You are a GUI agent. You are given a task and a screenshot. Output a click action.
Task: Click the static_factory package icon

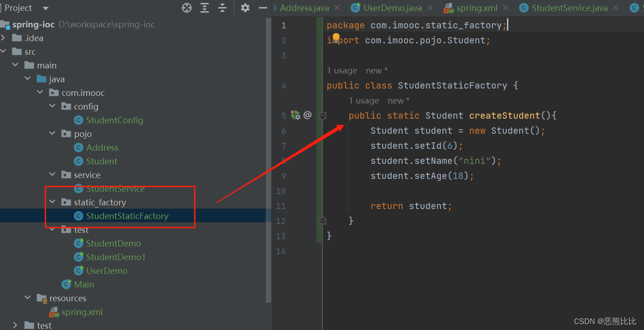click(66, 202)
